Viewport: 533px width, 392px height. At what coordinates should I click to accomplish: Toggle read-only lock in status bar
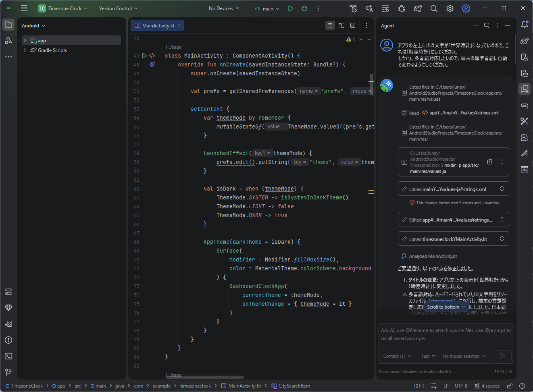click(510, 386)
